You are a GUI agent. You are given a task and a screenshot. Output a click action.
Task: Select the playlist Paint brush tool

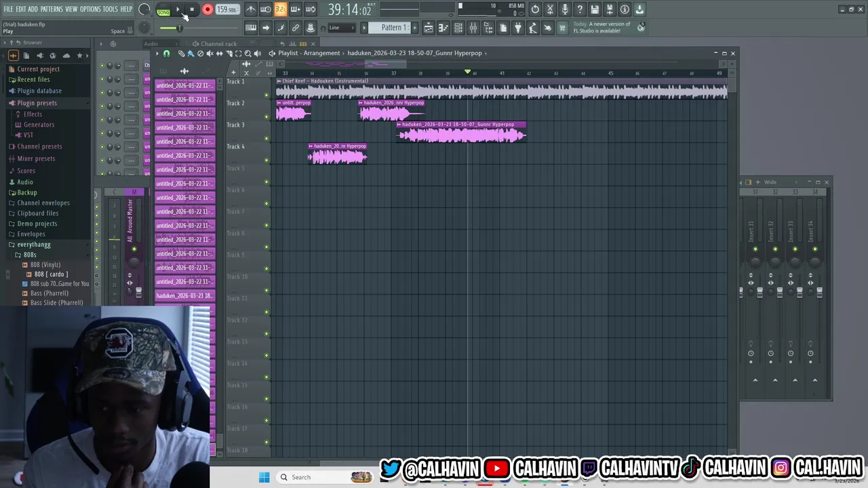coord(191,54)
